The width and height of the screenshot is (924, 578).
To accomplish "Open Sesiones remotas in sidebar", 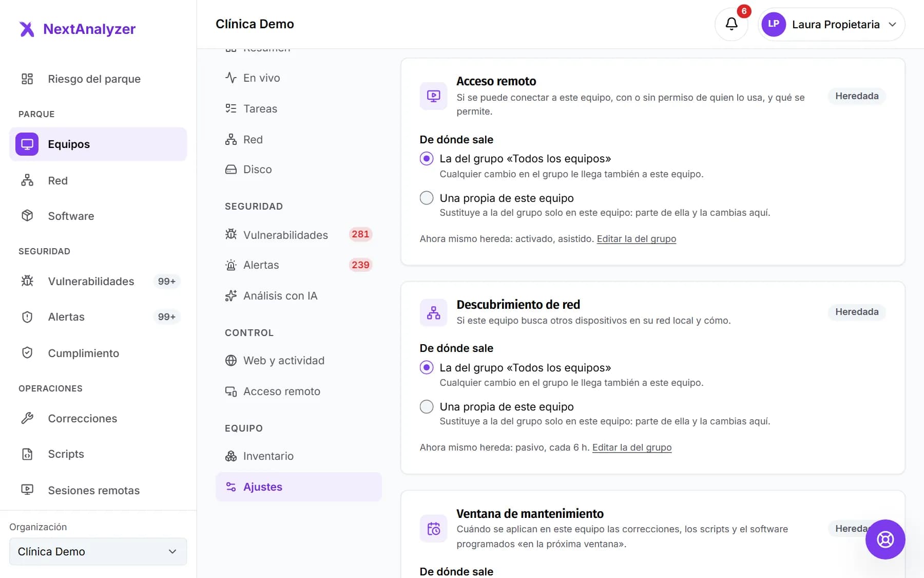I will [98, 490].
